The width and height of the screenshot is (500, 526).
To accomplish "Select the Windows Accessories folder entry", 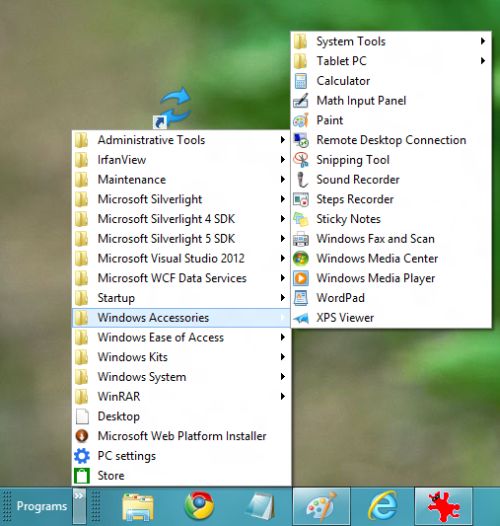I will 181,318.
